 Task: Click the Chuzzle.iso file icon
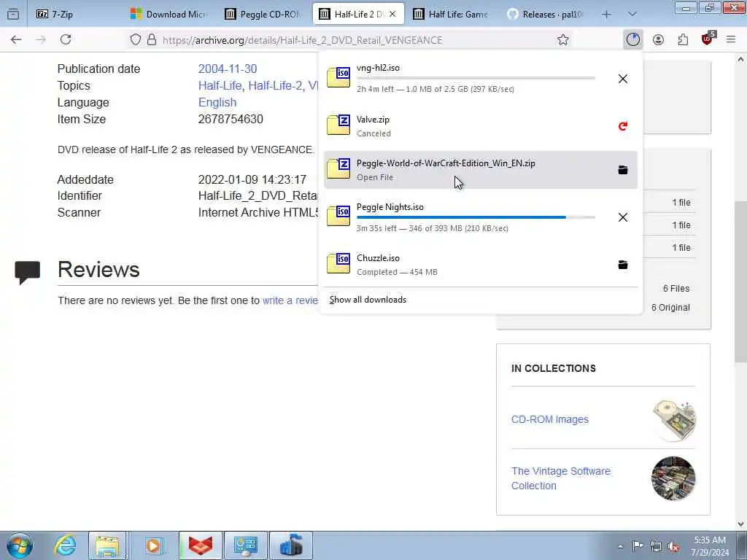(338, 263)
